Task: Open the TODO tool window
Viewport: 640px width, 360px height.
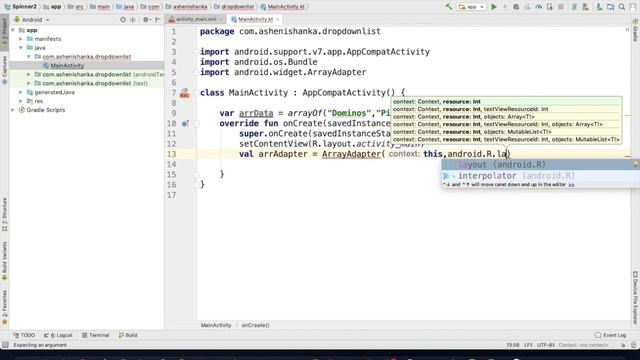Action: click(x=24, y=335)
